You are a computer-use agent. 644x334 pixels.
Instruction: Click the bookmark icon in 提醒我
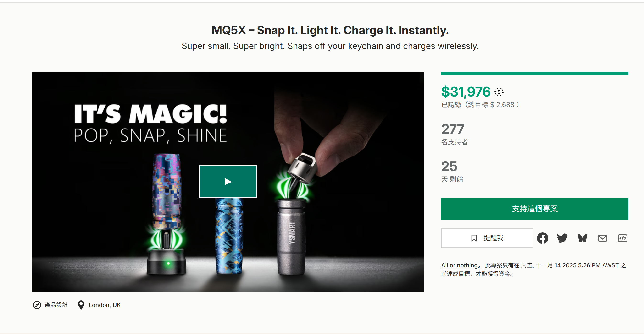pyautogui.click(x=474, y=238)
